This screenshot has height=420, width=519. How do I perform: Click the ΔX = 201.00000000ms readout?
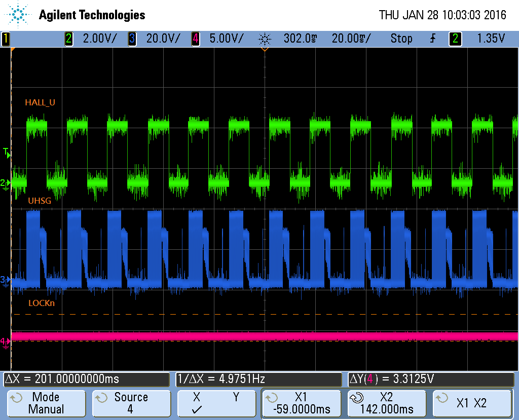point(86,379)
